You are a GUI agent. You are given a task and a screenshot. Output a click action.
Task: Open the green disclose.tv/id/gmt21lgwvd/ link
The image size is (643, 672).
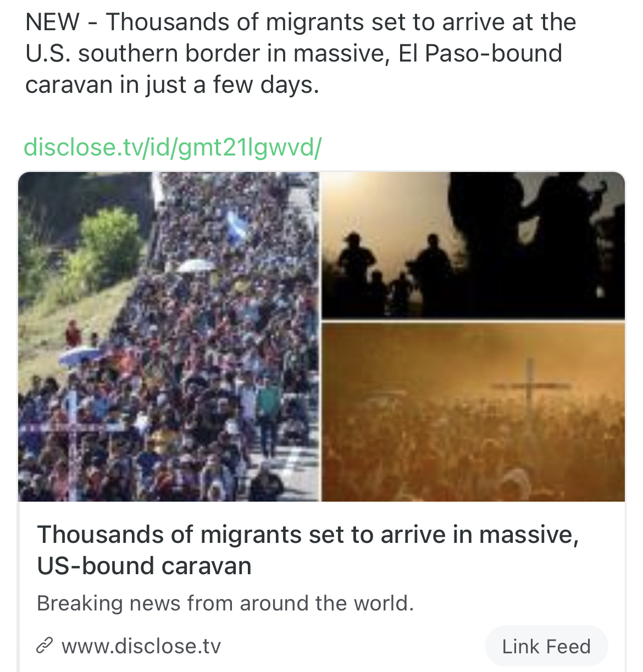coord(173,147)
